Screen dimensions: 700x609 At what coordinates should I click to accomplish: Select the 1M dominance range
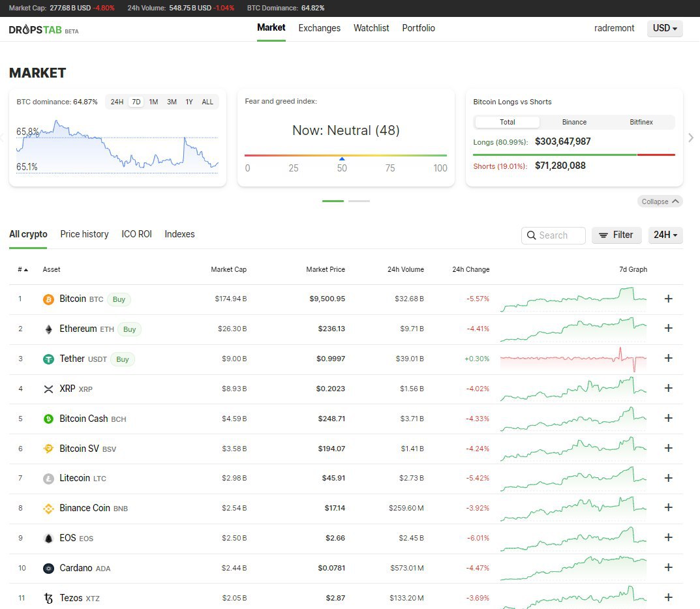click(153, 102)
